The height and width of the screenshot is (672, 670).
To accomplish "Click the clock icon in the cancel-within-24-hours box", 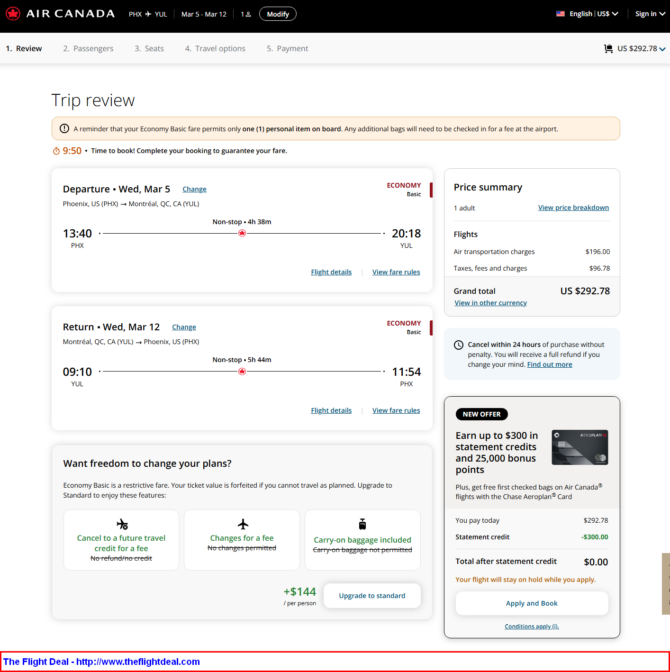I will pos(459,345).
